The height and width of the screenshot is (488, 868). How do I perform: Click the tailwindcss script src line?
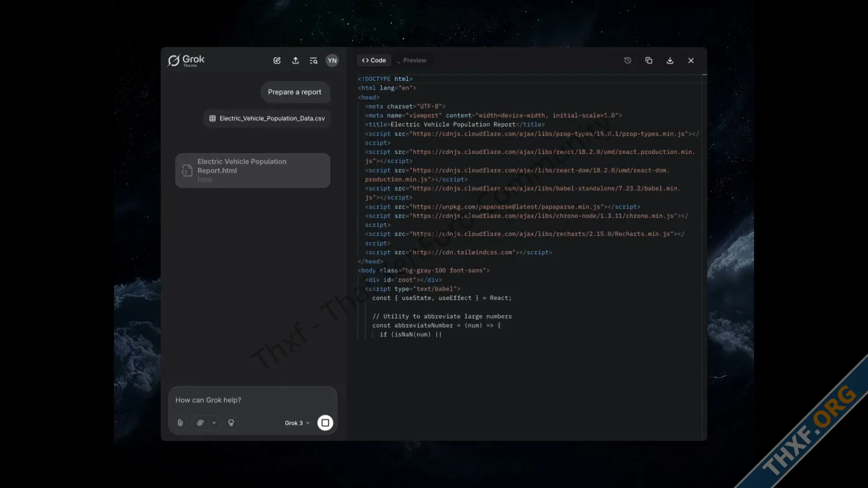[458, 253]
